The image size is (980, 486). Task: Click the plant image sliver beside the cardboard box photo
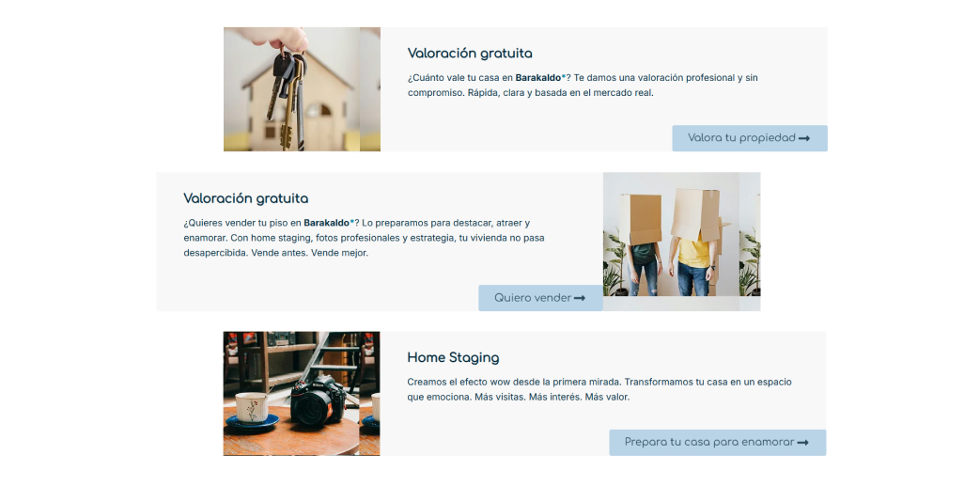click(x=750, y=242)
